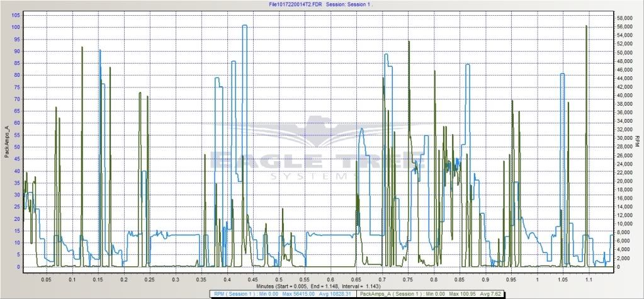The image size is (644, 299).
Task: Click the 0.05 minute tick on x-axis
Action: click(x=46, y=278)
